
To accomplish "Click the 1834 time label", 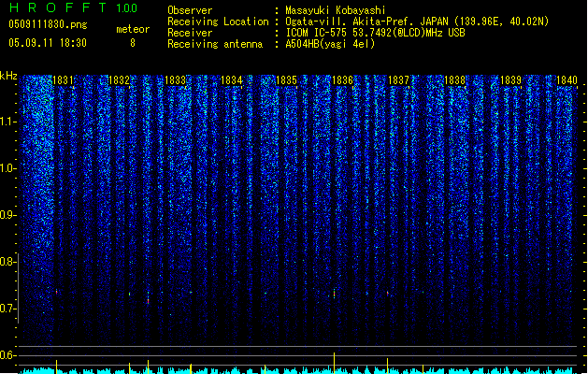I will [232, 80].
